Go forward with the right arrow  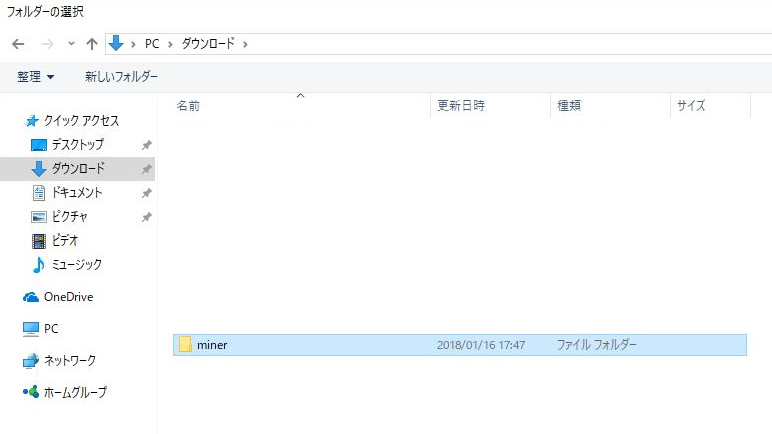(x=47, y=44)
